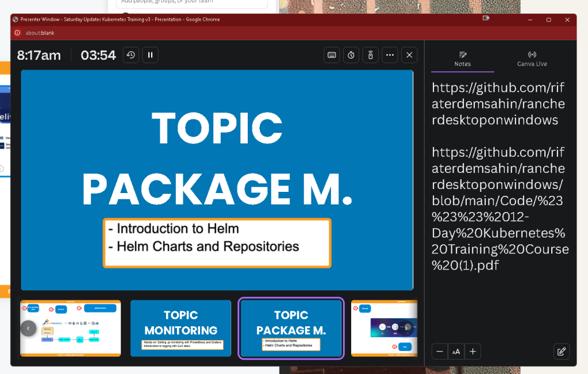Minimize the Presenter Window
588x374 pixels.
[x=531, y=20]
